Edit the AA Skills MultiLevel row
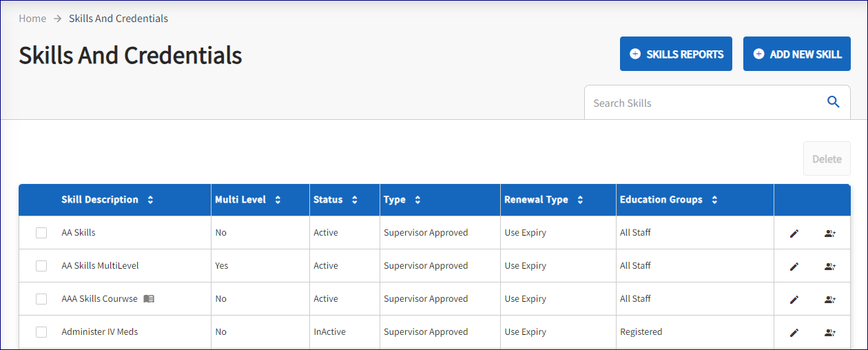Viewport: 868px width, 350px height. 794,267
